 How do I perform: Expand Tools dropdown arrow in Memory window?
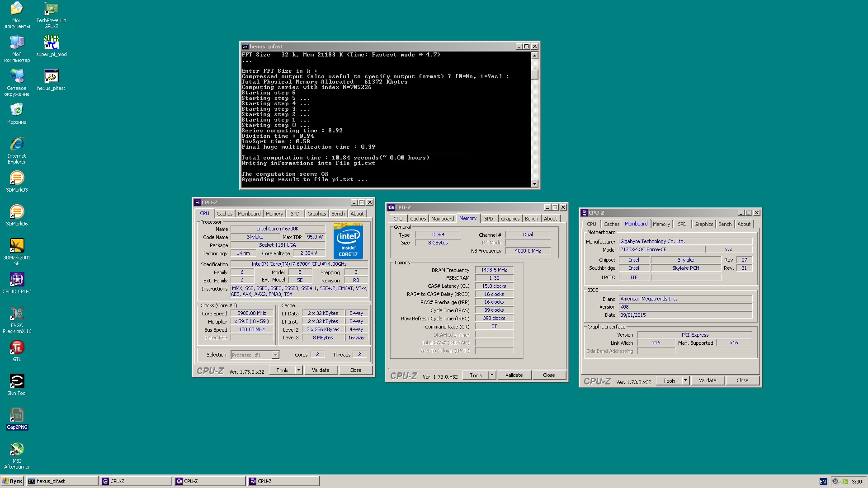pyautogui.click(x=492, y=375)
